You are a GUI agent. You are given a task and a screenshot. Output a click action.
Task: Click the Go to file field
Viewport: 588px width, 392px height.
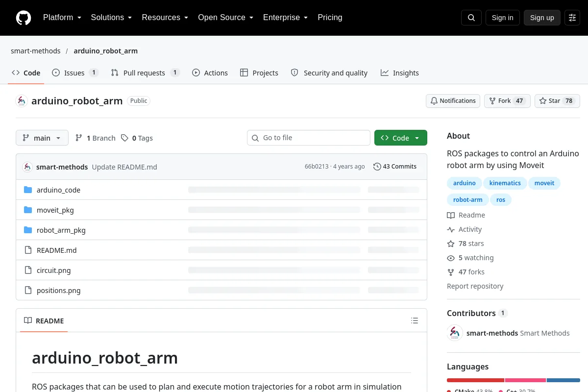309,138
